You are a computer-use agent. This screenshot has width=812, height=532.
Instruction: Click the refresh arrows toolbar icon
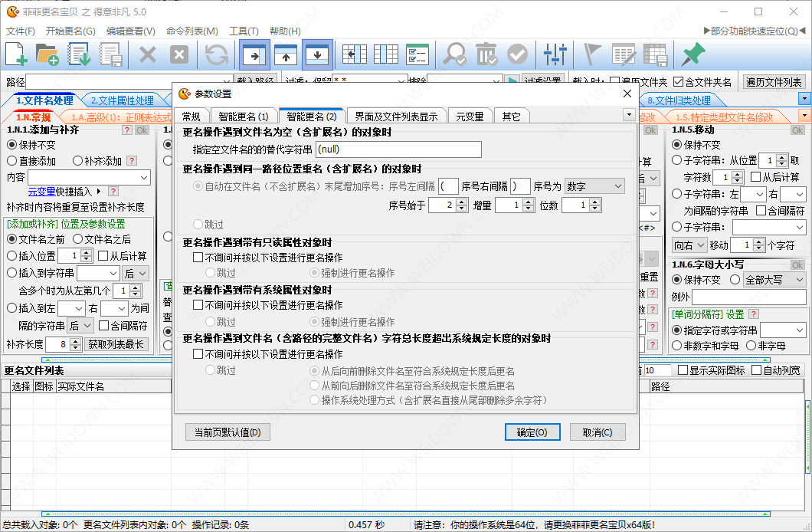[x=217, y=54]
